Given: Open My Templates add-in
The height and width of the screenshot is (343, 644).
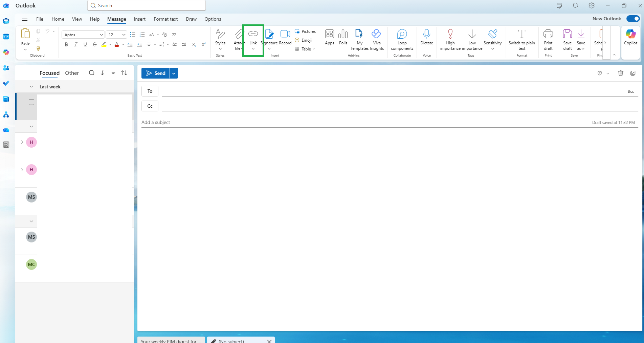Looking at the screenshot, I should coord(359,40).
